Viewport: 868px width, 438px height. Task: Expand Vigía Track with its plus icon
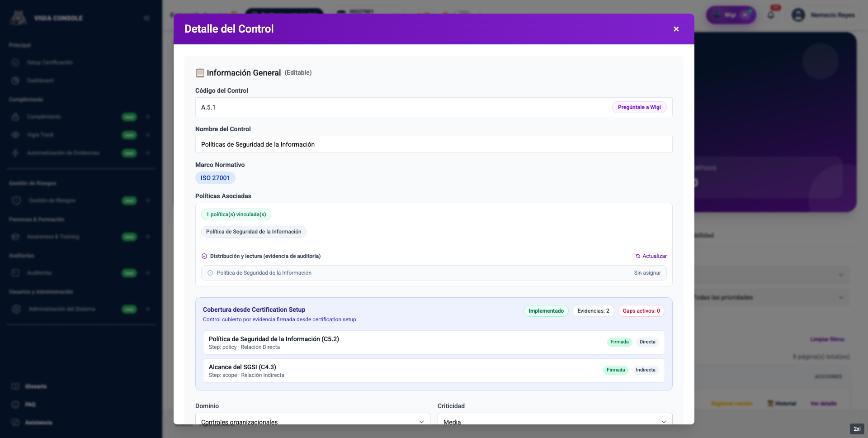(148, 135)
